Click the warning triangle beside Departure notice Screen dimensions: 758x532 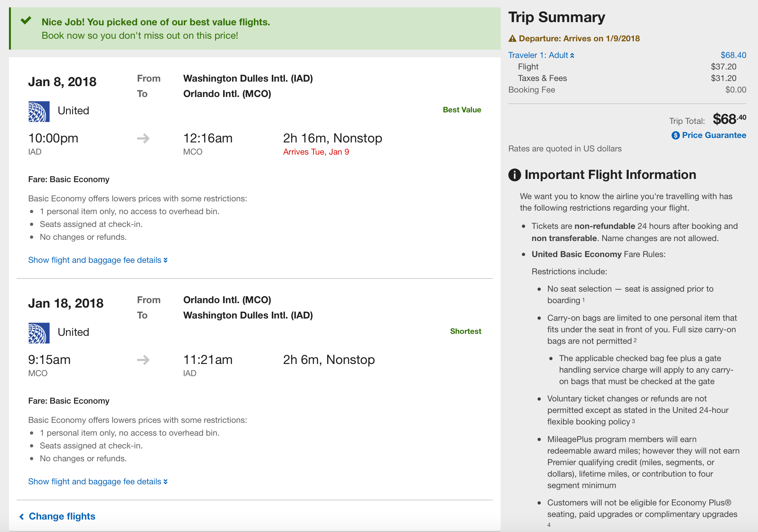point(512,39)
